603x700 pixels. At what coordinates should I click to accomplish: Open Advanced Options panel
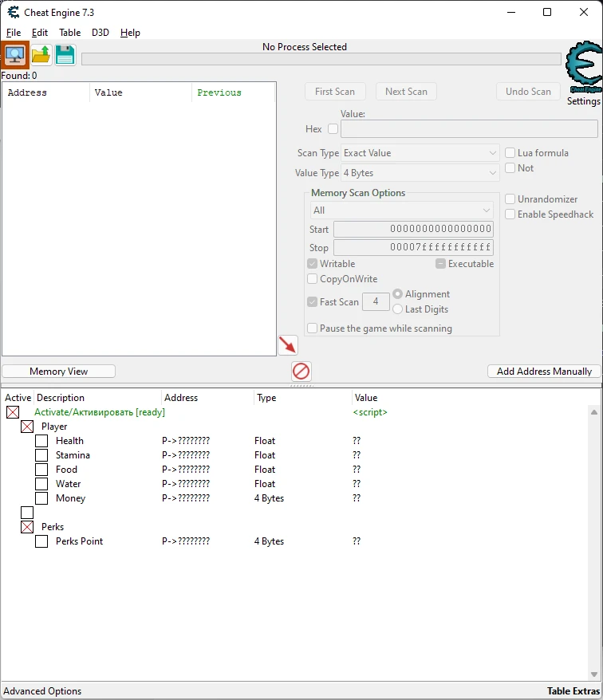(x=42, y=691)
